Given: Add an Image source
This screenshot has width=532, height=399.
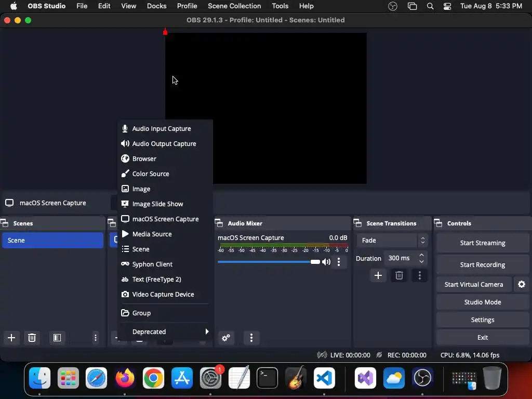Looking at the screenshot, I should (165, 189).
